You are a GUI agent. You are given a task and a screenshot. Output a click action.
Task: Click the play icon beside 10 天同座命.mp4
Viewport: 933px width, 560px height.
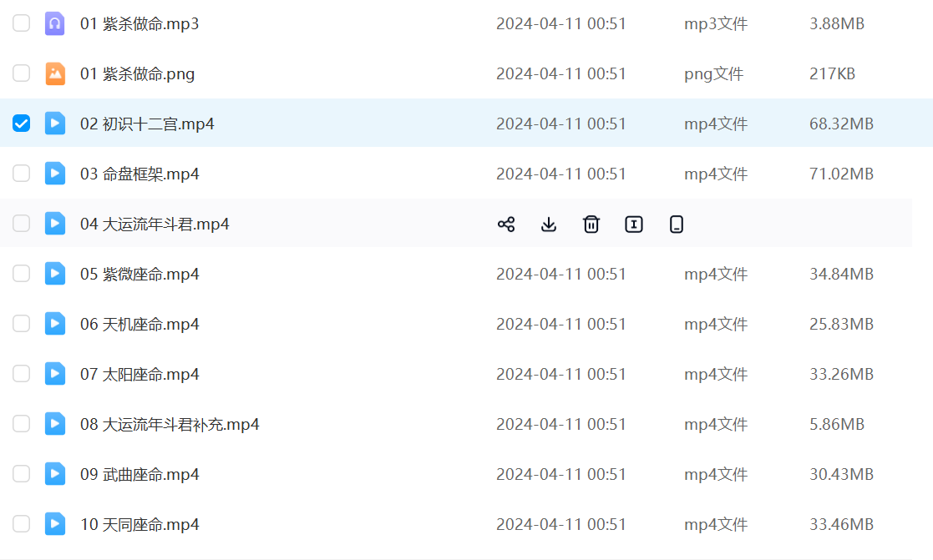point(54,524)
